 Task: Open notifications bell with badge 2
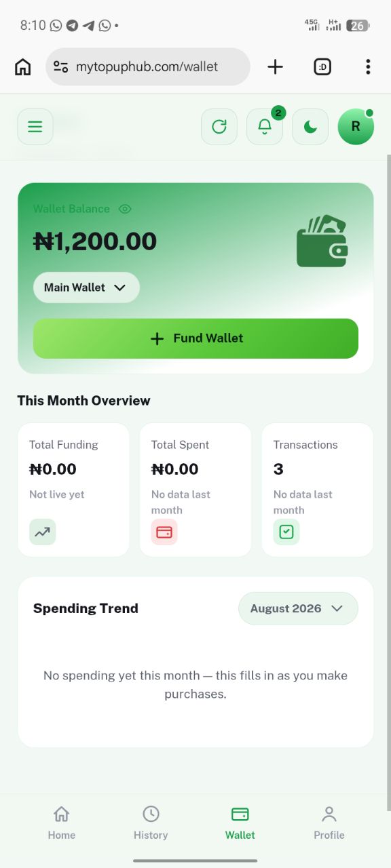click(x=265, y=127)
